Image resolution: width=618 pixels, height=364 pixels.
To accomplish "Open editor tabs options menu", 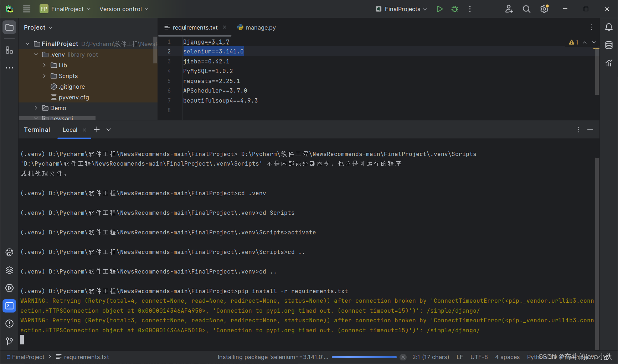I will pyautogui.click(x=591, y=27).
